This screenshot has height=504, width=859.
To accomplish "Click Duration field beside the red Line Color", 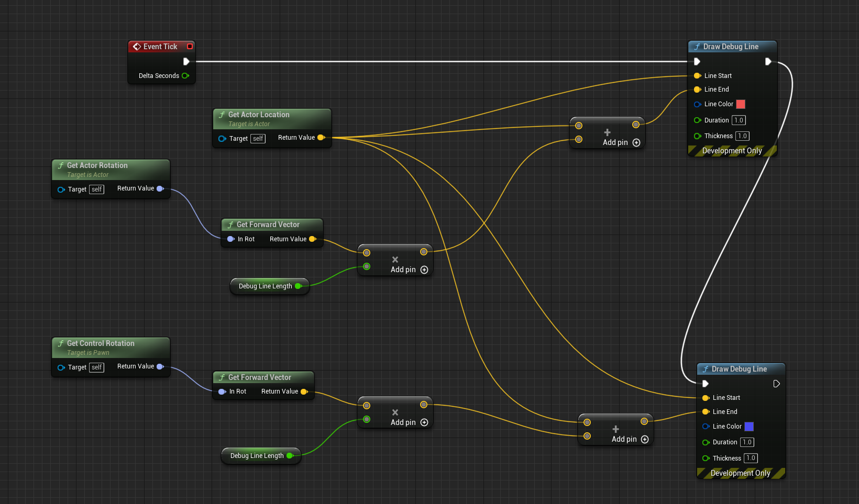I will [x=739, y=120].
